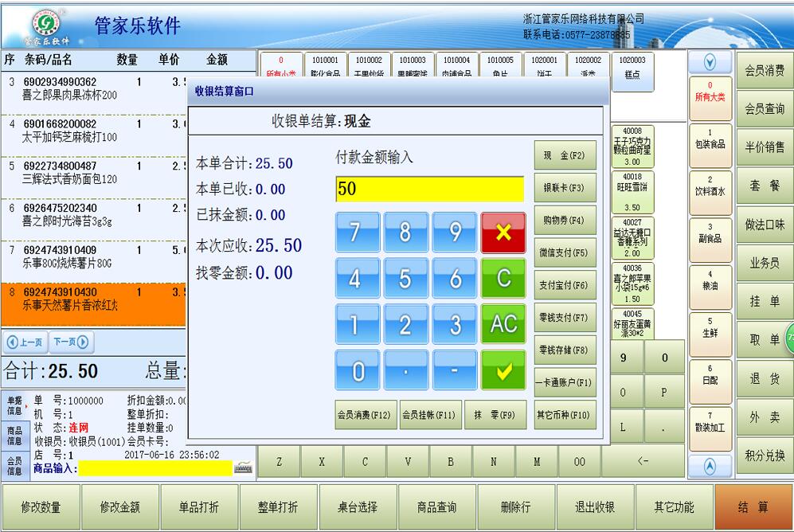Viewport: 794px width, 532px height.
Task: Select subcategory 1010001
Action: tap(325, 65)
